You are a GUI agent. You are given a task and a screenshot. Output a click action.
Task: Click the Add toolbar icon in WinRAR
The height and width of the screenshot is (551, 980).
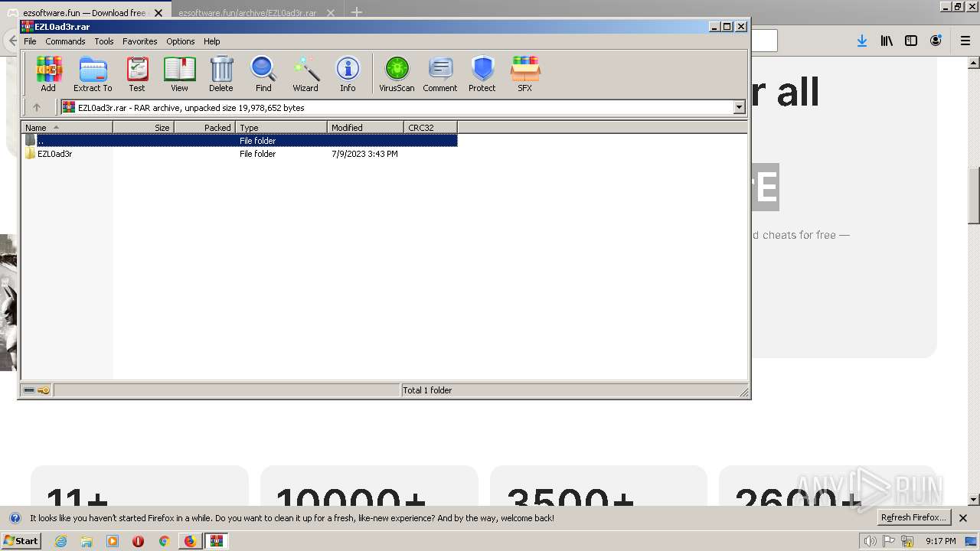click(x=48, y=74)
